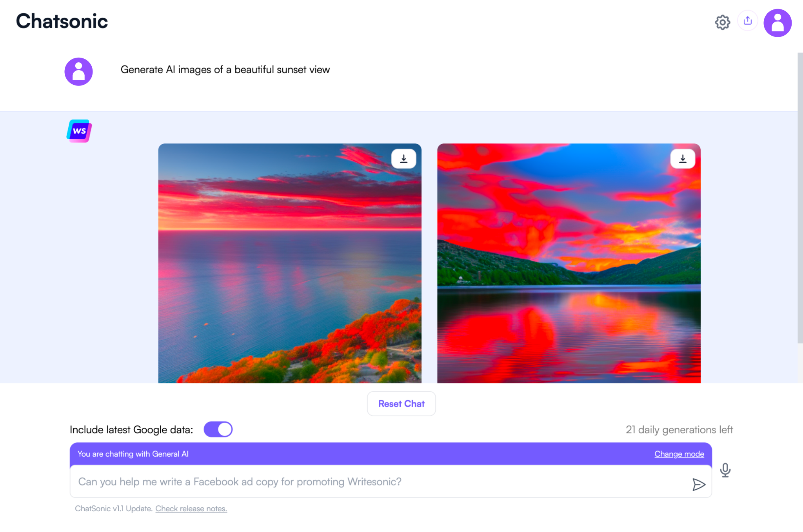This screenshot has width=803, height=532.
Task: Click download icon on right sunset image
Action: click(683, 158)
